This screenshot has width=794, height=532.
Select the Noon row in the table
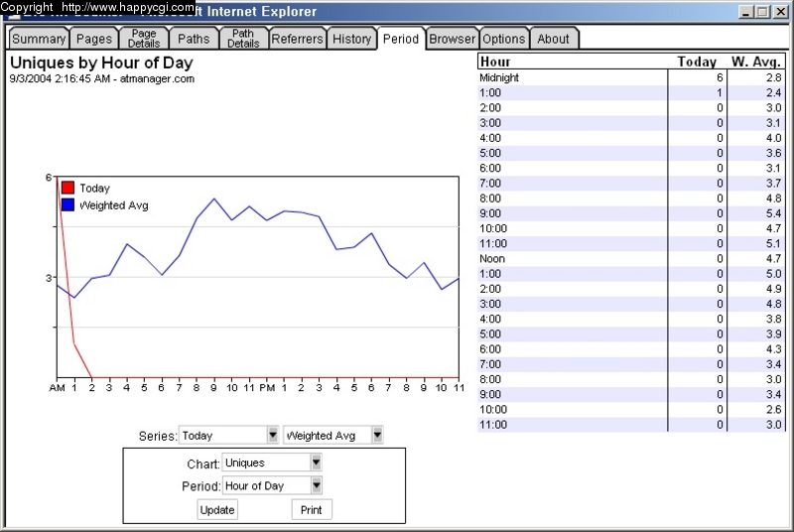631,259
